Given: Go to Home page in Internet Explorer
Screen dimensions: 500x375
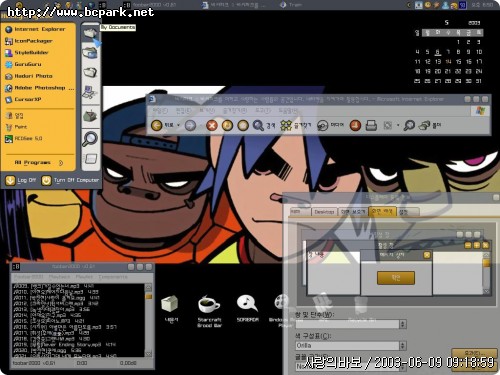Looking at the screenshot, I should pos(243,125).
